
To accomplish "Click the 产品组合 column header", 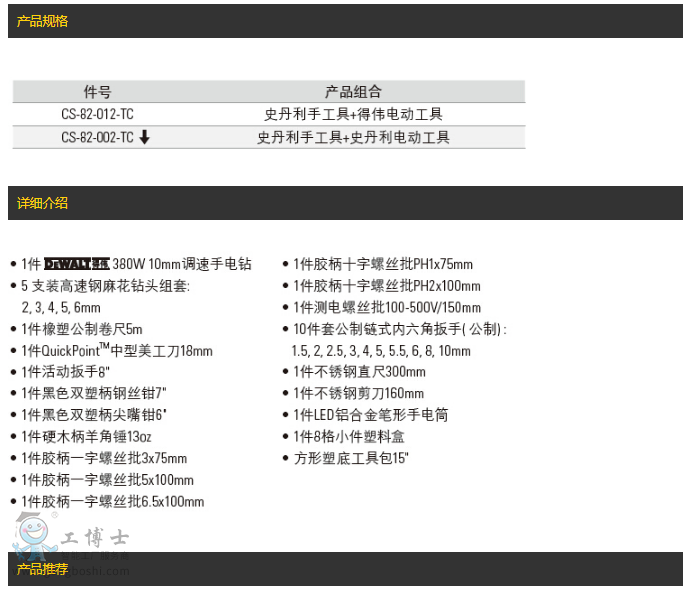I will tap(353, 91).
